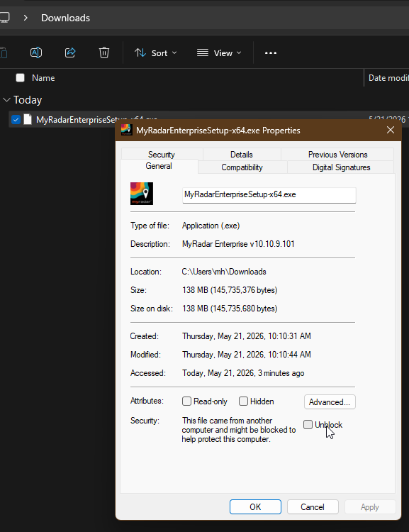Tick the Select all checkbox beside Name

[x=21, y=78]
